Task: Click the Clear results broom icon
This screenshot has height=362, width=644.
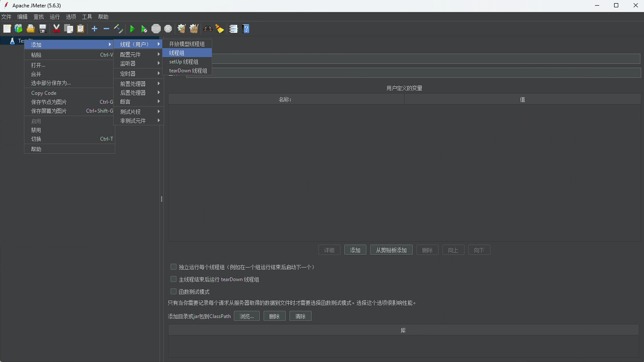Action: point(219,28)
